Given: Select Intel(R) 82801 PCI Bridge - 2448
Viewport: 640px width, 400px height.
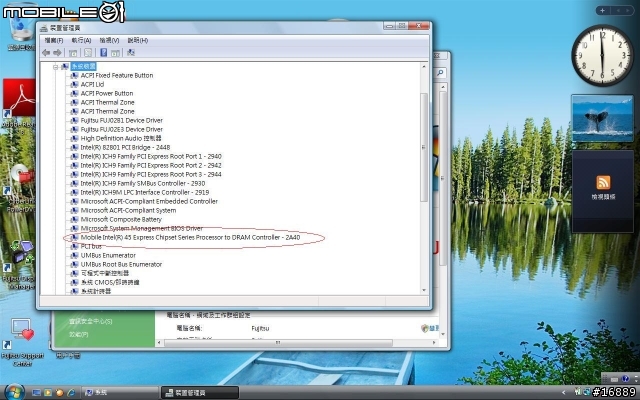Looking at the screenshot, I should click(x=125, y=147).
